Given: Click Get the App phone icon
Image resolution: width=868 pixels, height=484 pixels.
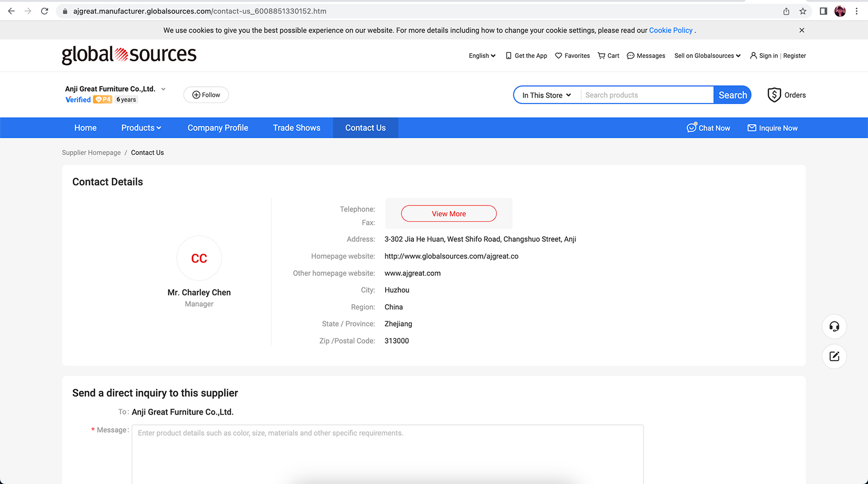Looking at the screenshot, I should pos(508,56).
